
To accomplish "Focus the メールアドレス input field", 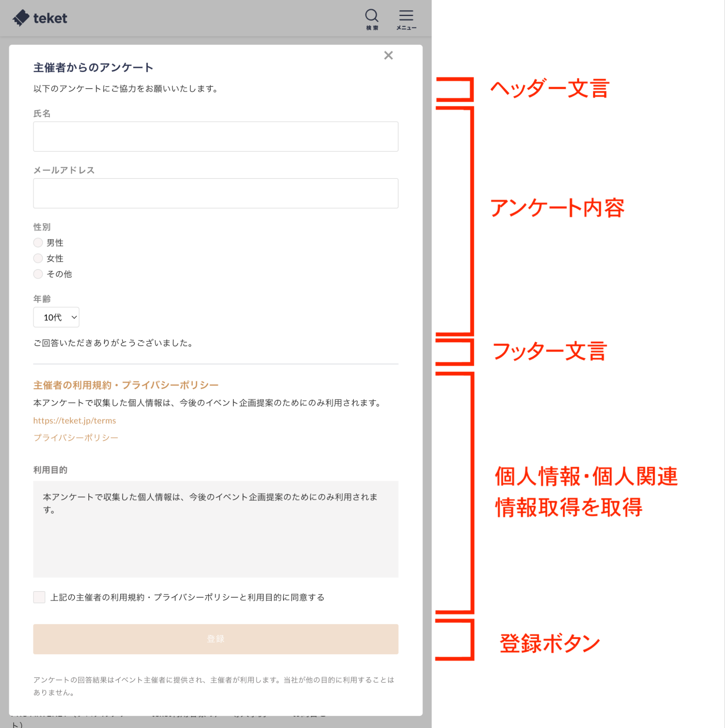I will pos(216,193).
